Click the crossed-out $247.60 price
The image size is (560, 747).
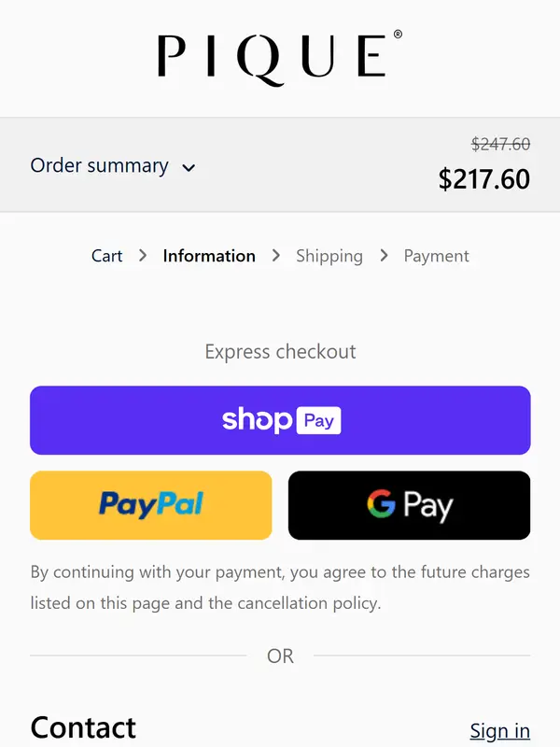[x=500, y=144]
